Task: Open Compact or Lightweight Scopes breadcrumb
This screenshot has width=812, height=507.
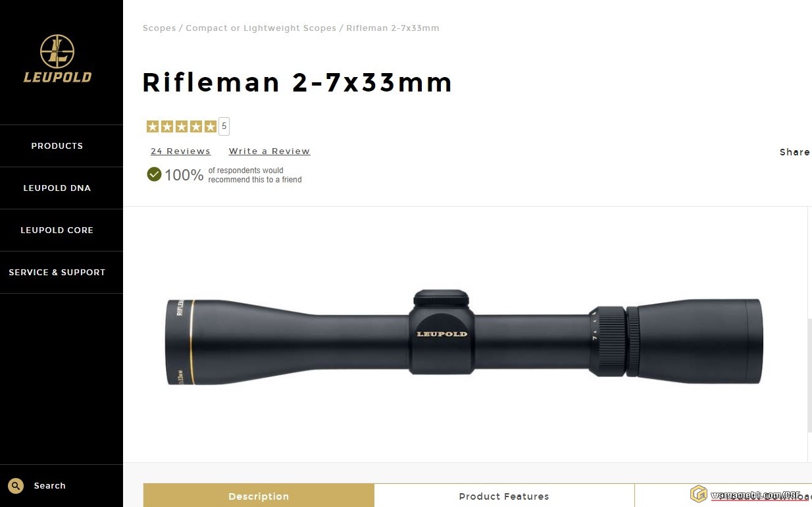Action: pos(261,28)
